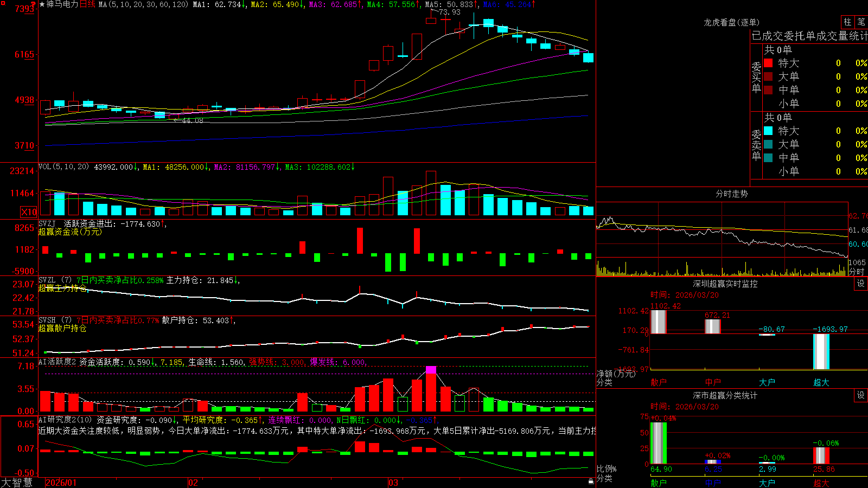Select the 2026/01 date marker on timeline
This screenshot has height=488, width=868.
pos(61,483)
